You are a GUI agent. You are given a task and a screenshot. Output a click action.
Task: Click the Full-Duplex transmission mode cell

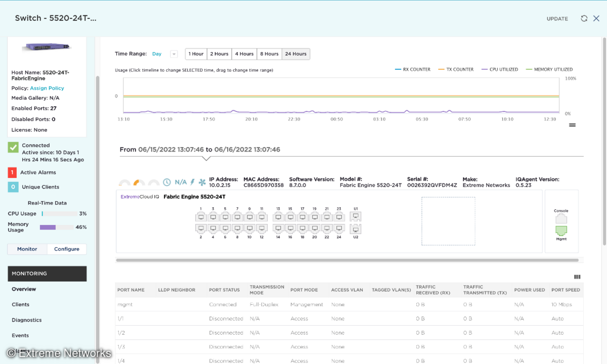point(265,305)
